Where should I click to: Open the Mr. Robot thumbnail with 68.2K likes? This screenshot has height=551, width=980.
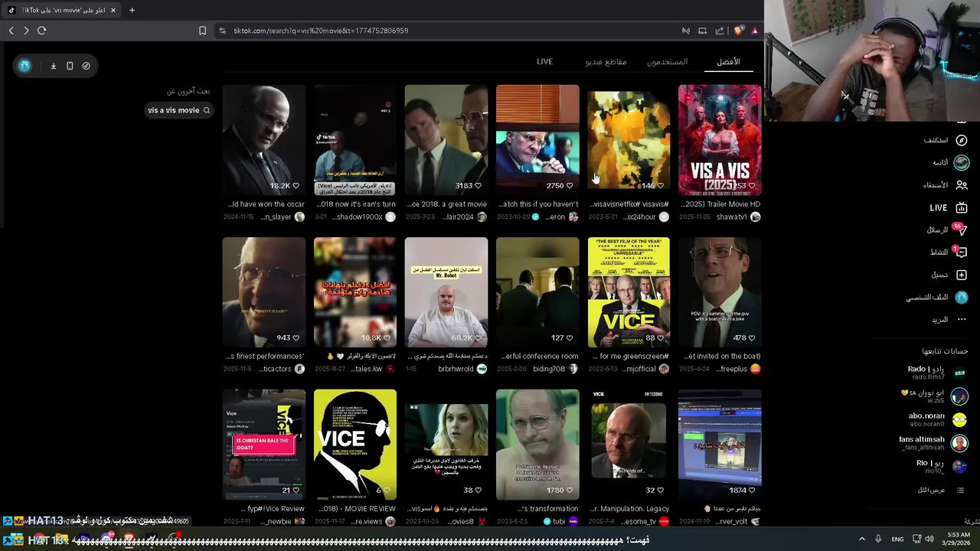click(446, 292)
